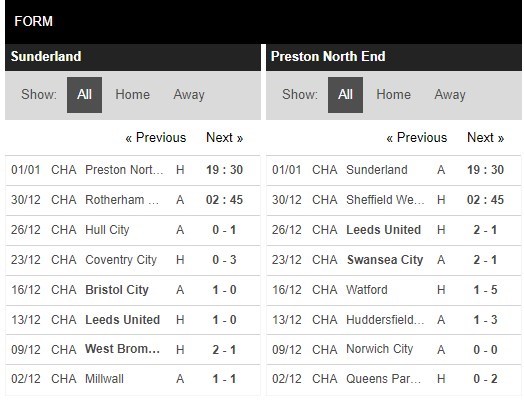The height and width of the screenshot is (404, 524).
Task: Show Sunderland Away matches only
Action: 189,95
